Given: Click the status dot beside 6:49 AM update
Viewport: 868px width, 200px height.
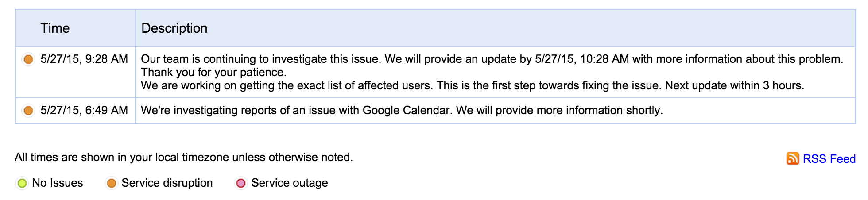Looking at the screenshot, I should coord(28,111).
